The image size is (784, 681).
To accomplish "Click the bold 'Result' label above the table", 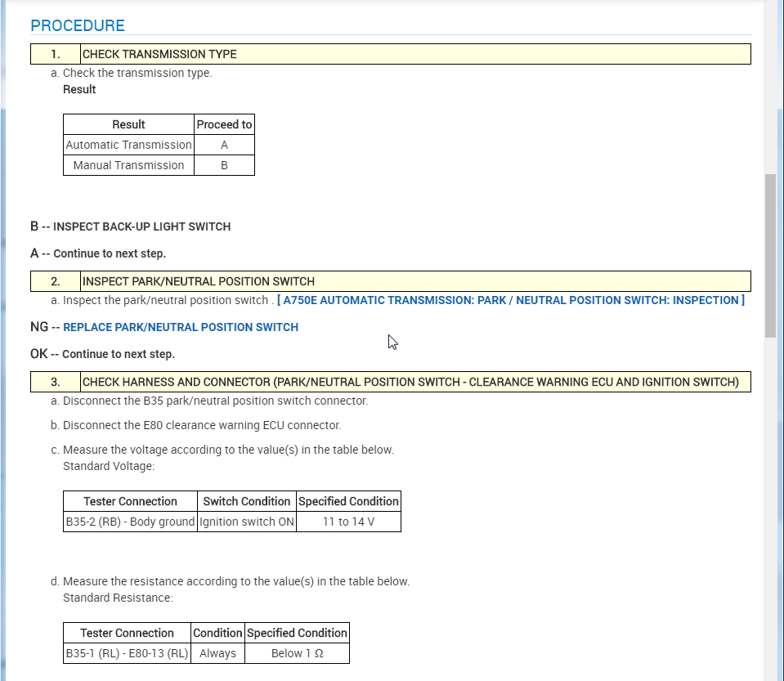I will pos(79,89).
